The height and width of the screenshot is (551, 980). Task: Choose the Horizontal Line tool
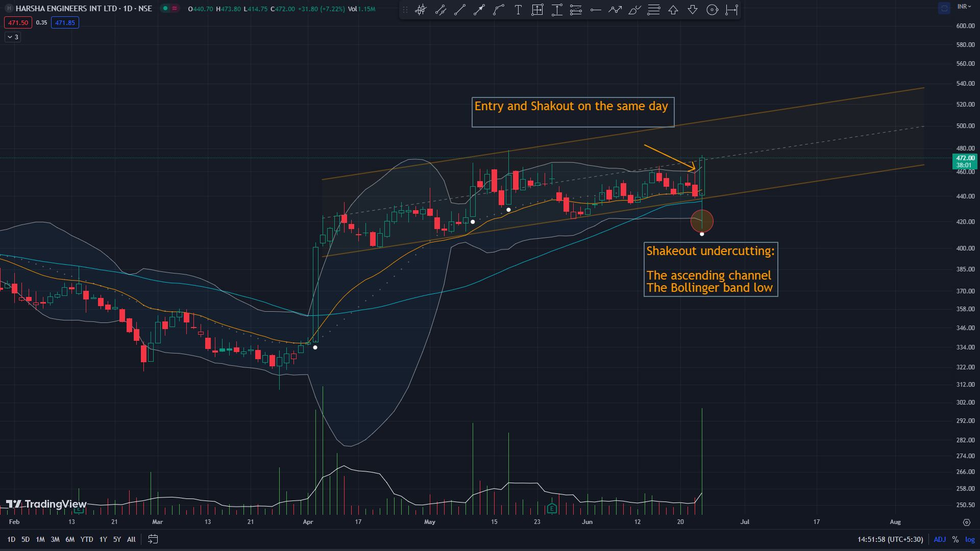595,10
